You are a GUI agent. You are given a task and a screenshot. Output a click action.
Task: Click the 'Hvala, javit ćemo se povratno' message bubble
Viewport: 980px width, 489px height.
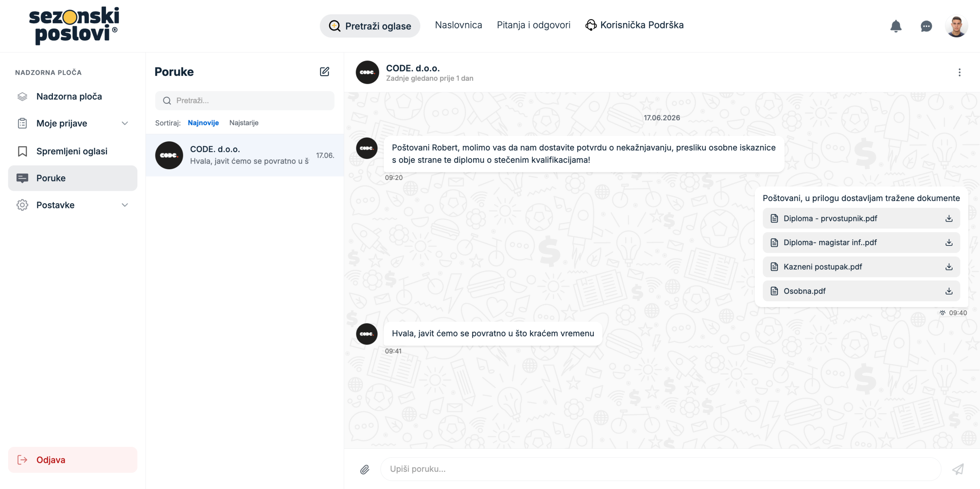[493, 334]
